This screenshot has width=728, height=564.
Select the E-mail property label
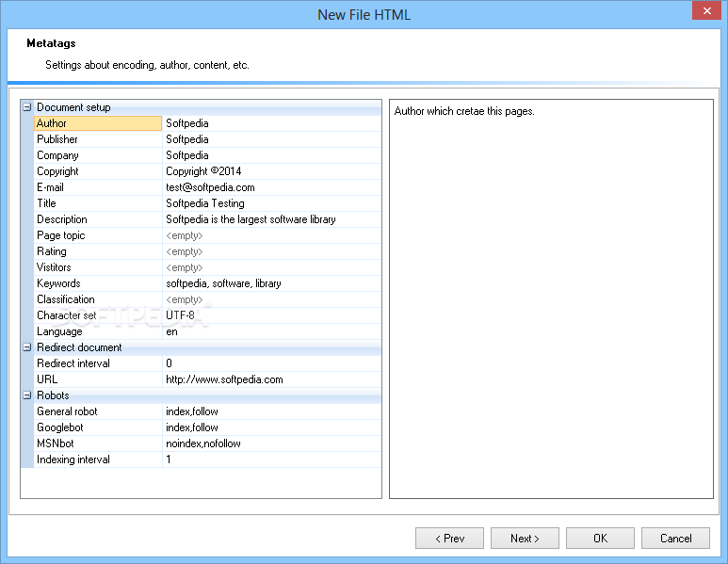(98, 187)
